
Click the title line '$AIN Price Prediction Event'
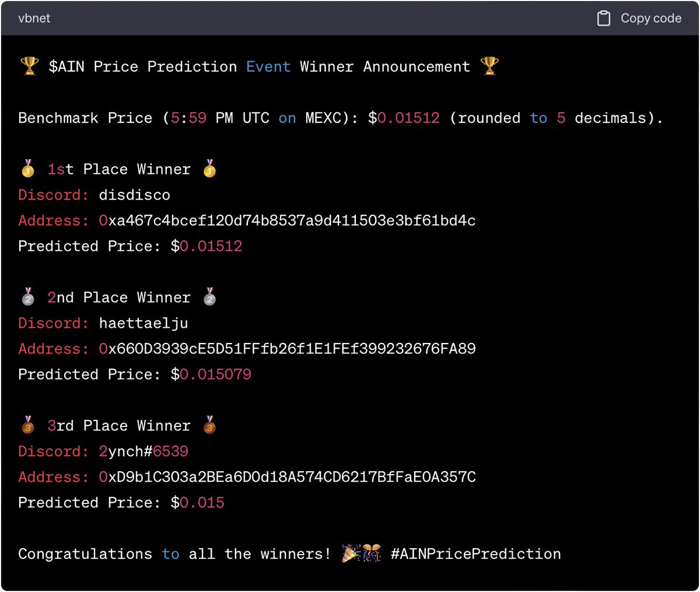pos(170,66)
